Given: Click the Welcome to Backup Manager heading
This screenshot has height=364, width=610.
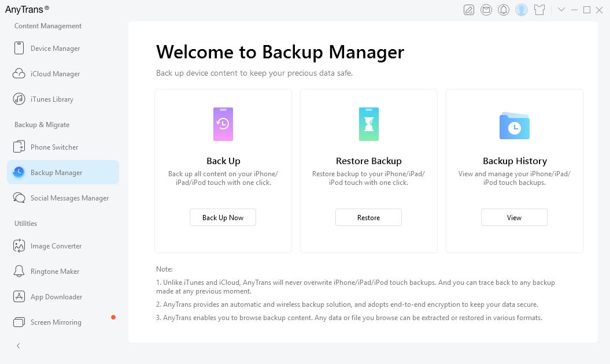Looking at the screenshot, I should (x=280, y=52).
